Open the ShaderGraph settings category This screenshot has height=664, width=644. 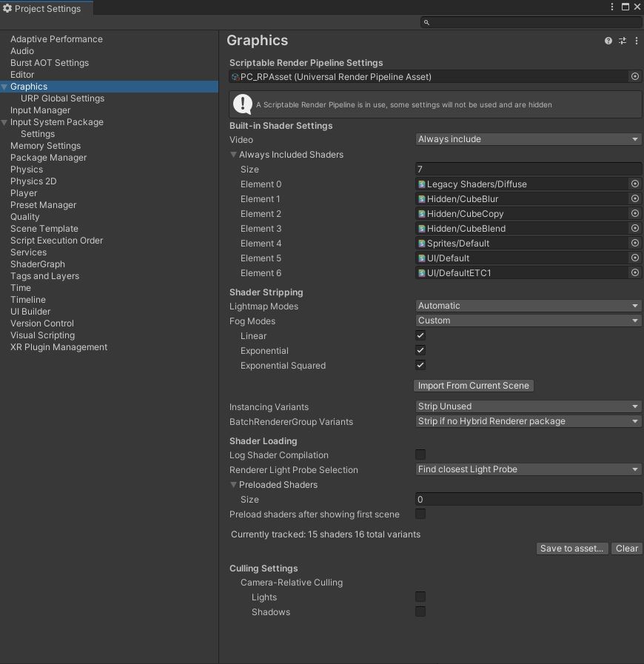(x=38, y=264)
